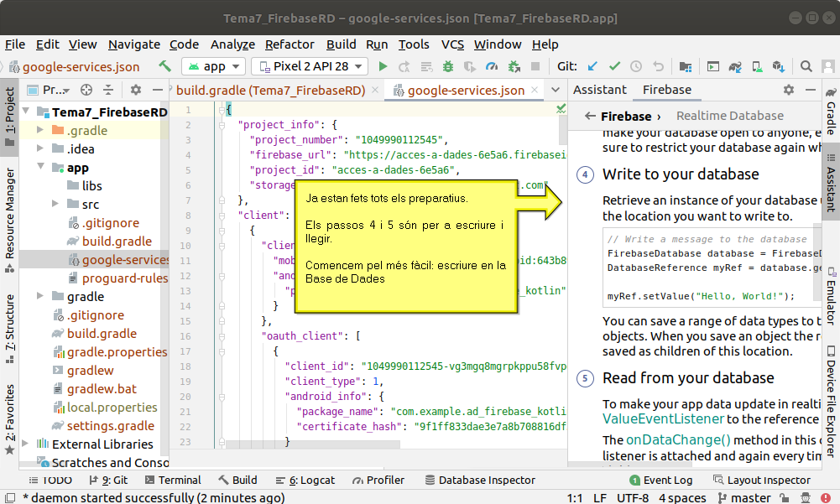Click the ValueEventListener link
Image resolution: width=840 pixels, height=504 pixels.
click(x=663, y=418)
